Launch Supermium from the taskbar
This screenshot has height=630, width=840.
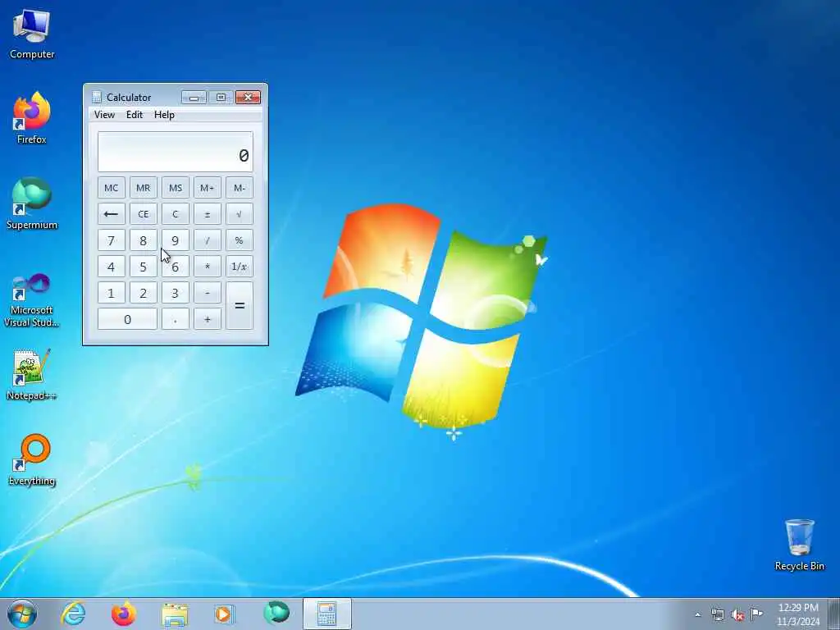tap(276, 613)
